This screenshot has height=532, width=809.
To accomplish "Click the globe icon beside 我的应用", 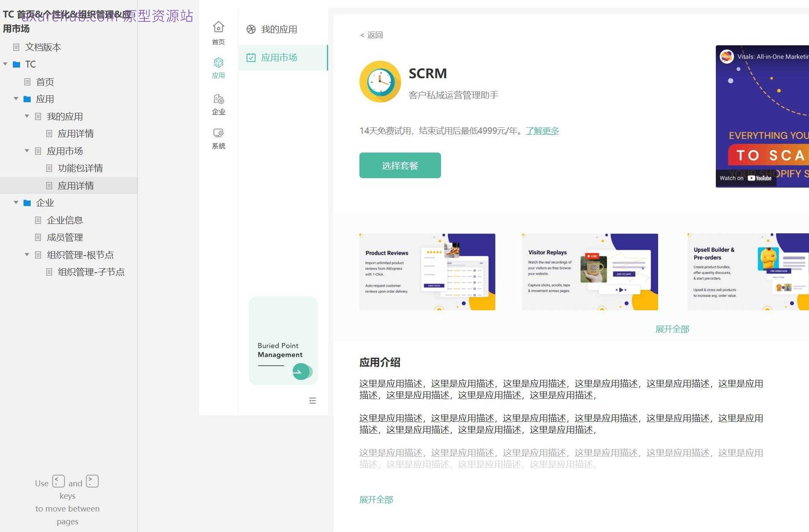I will [x=252, y=29].
